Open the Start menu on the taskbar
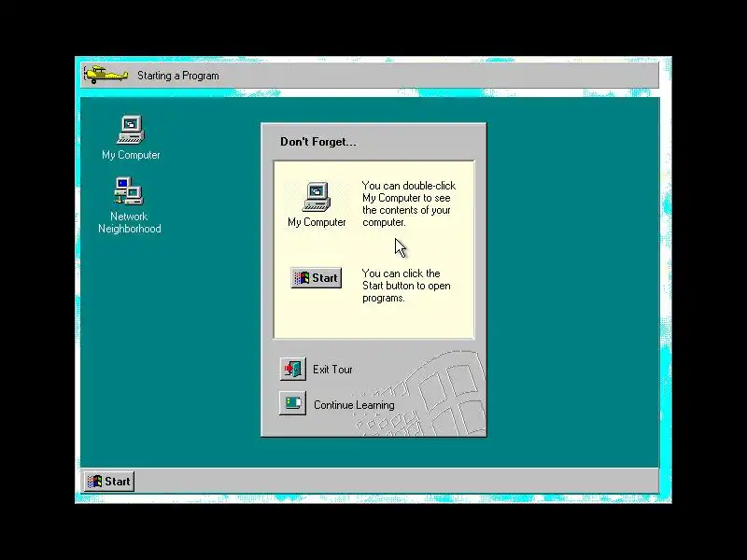The width and height of the screenshot is (747, 560). [109, 482]
